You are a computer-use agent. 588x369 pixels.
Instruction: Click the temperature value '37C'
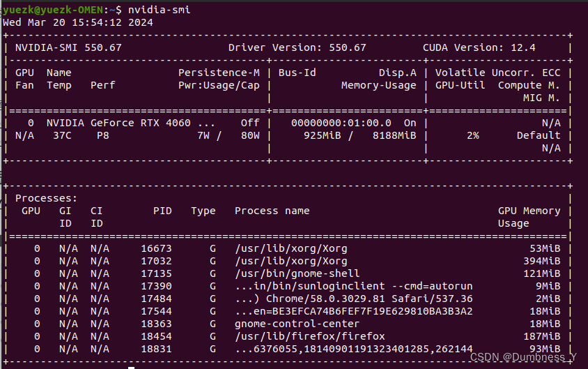[x=62, y=135]
